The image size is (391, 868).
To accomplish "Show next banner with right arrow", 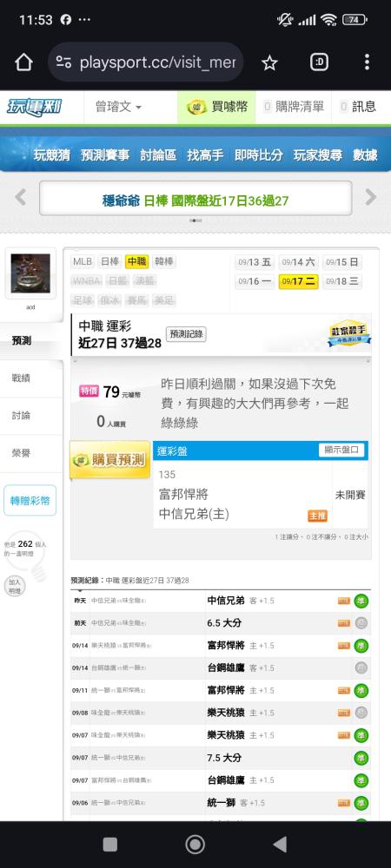I will click(x=370, y=197).
